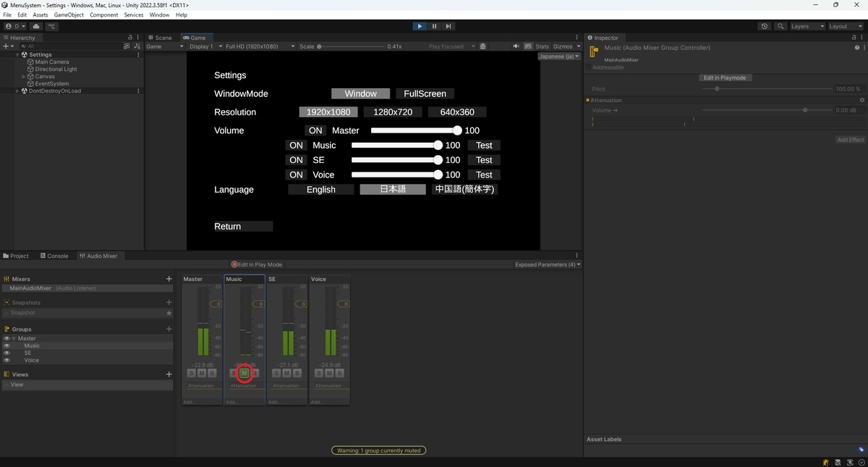The image size is (868, 467).
Task: Open the Exposed Parameters dropdown
Action: (548, 264)
